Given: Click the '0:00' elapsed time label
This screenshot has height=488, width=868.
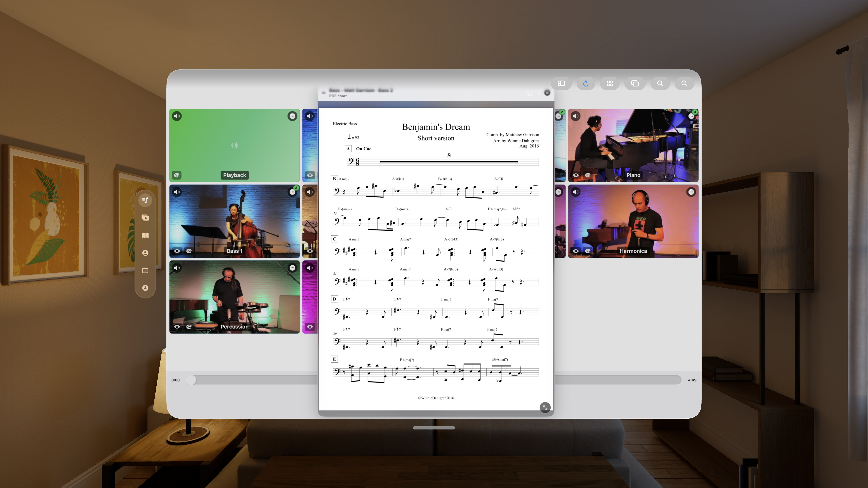Looking at the screenshot, I should point(175,380).
